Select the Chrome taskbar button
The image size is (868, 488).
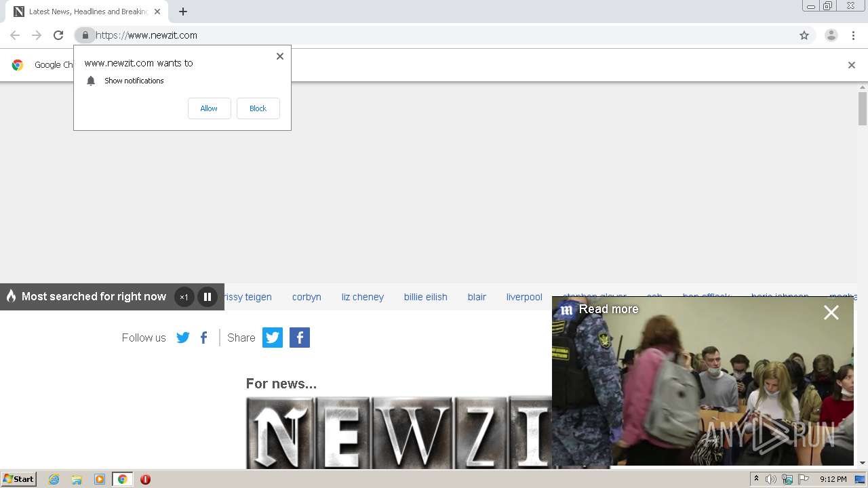(x=122, y=479)
